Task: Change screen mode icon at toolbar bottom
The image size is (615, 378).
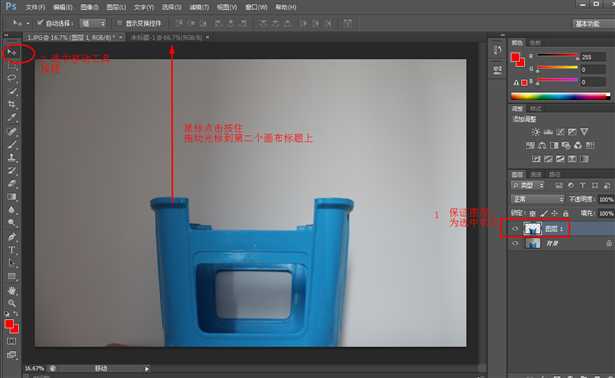Action: click(12, 355)
